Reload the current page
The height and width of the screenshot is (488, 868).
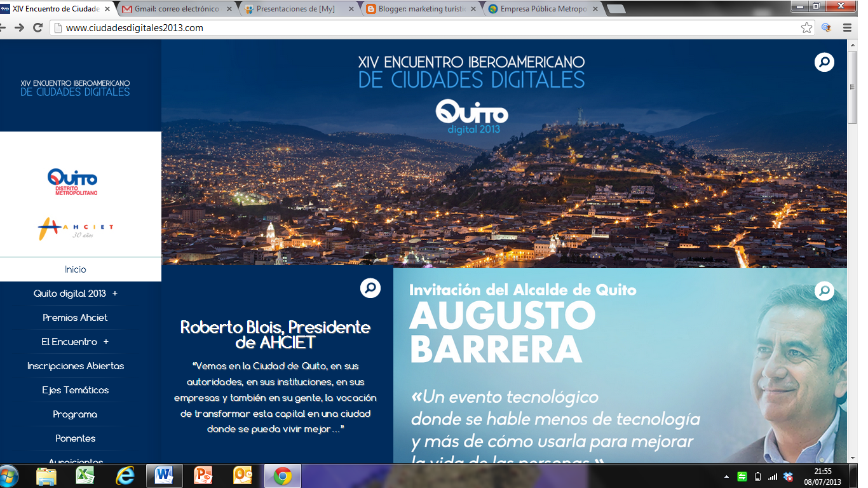pyautogui.click(x=37, y=27)
